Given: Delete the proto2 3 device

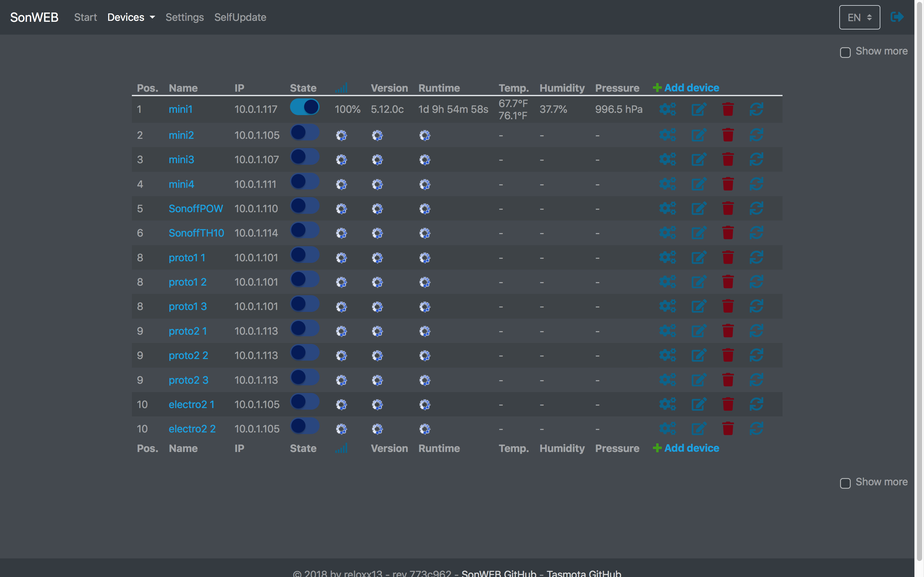Looking at the screenshot, I should coord(728,380).
